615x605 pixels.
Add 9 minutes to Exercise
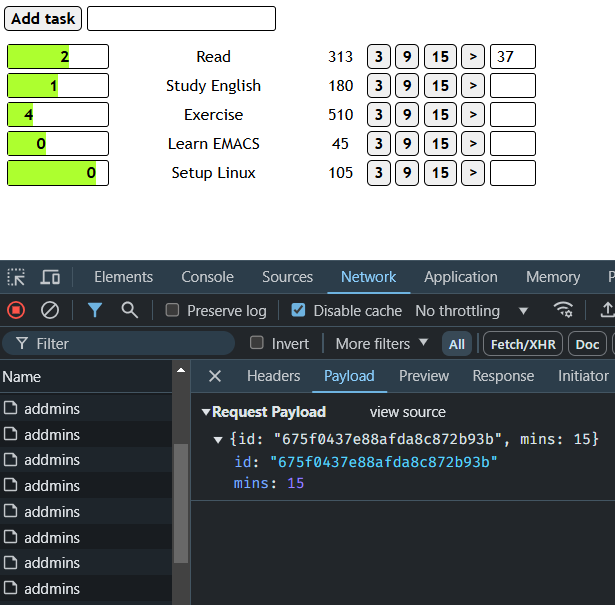pos(407,114)
